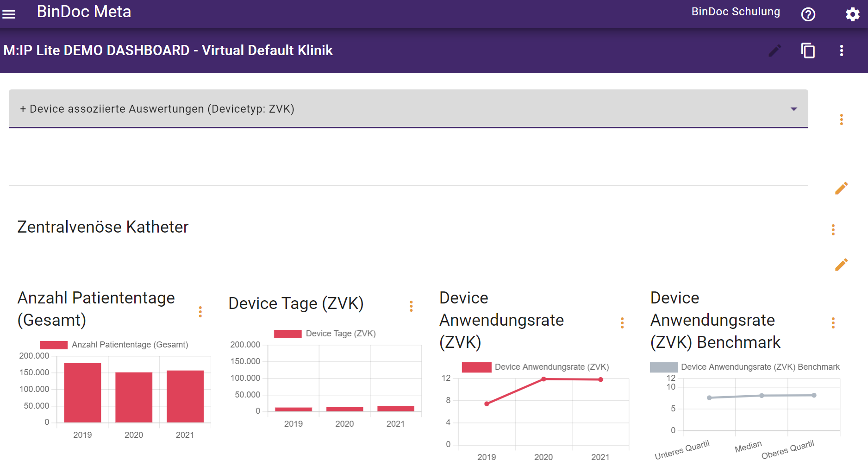
Task: Click the dashboard edit pencil in header
Action: (774, 50)
